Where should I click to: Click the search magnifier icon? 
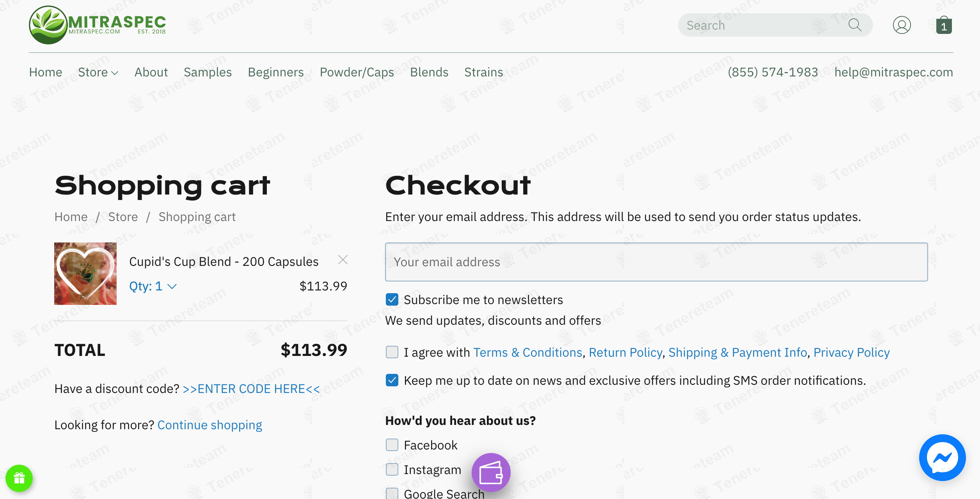tap(855, 25)
